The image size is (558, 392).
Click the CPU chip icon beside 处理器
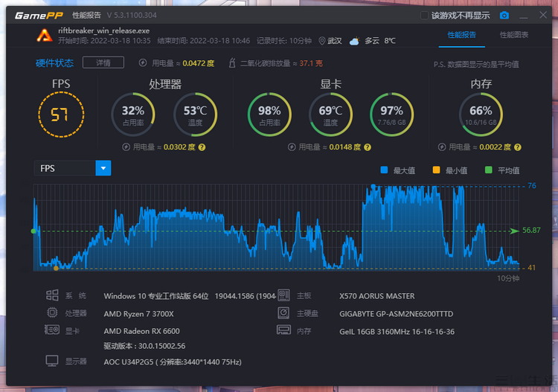click(x=52, y=312)
